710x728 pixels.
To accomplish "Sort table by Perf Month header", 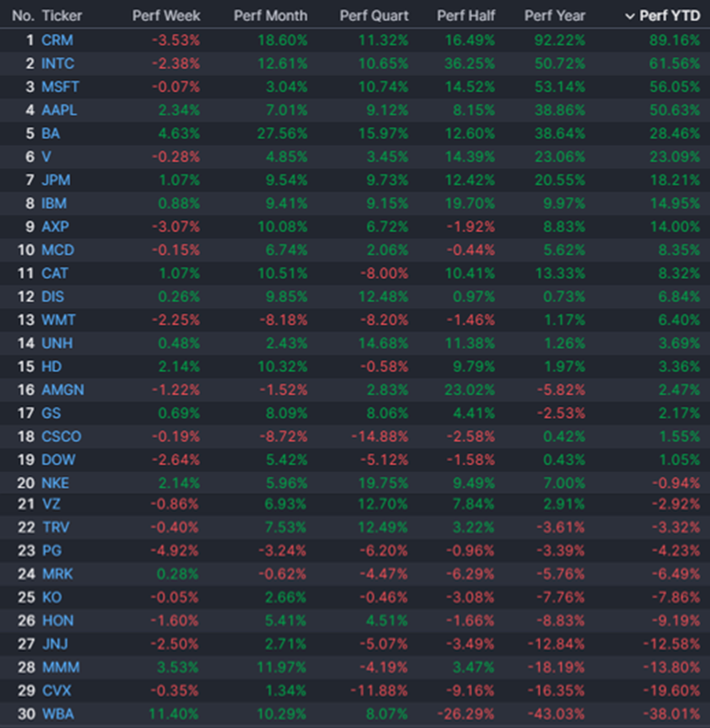I will click(270, 16).
